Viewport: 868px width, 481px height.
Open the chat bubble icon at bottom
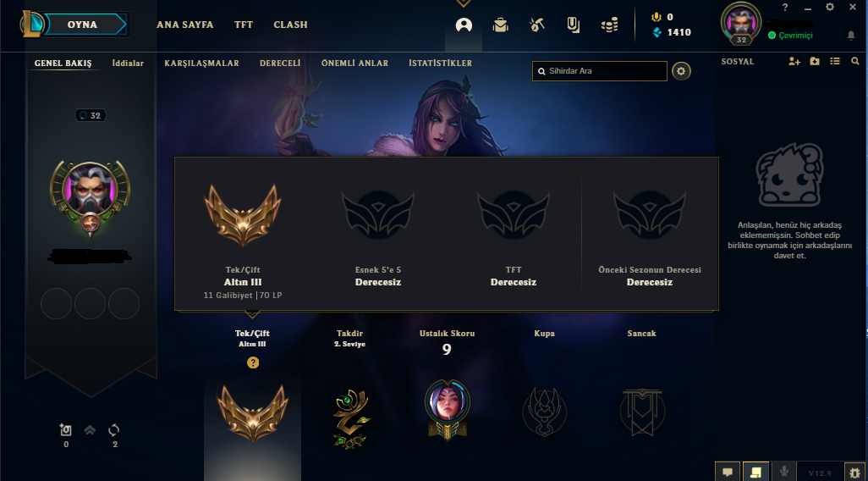pyautogui.click(x=728, y=473)
